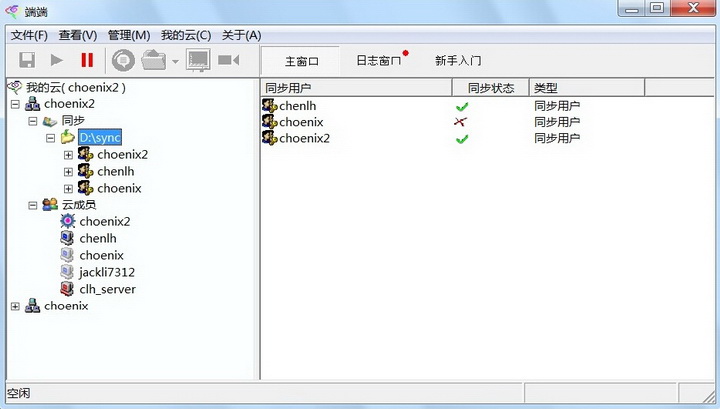
Task: Expand choenix under D:\sync
Action: point(68,189)
